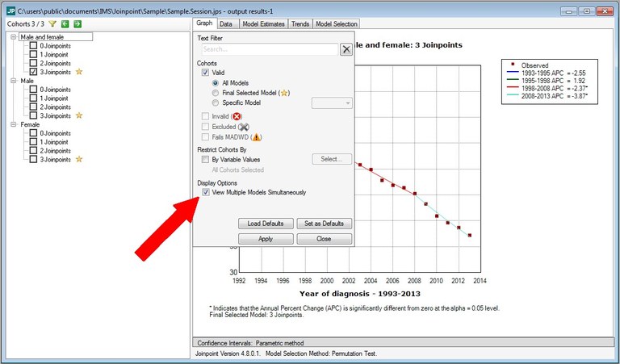Click into the Text Filter search field
The image size is (620, 364).
[267, 49]
